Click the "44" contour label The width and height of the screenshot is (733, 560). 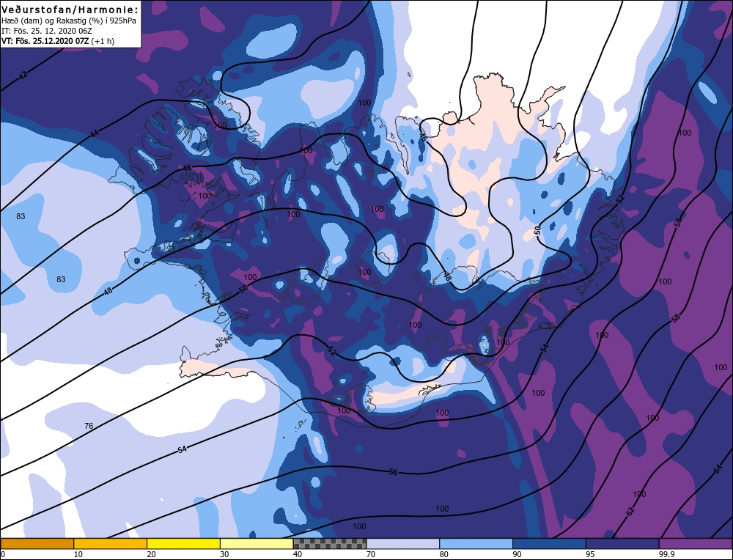click(95, 133)
